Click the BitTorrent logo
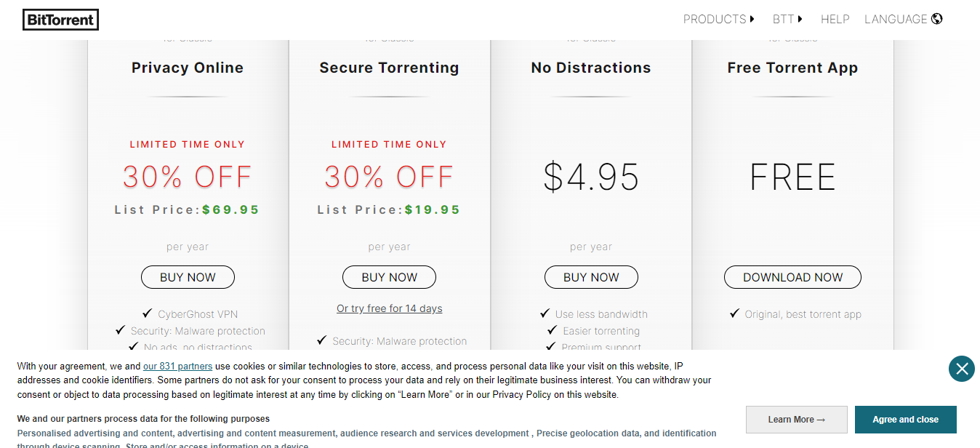The image size is (980, 448). (x=60, y=20)
